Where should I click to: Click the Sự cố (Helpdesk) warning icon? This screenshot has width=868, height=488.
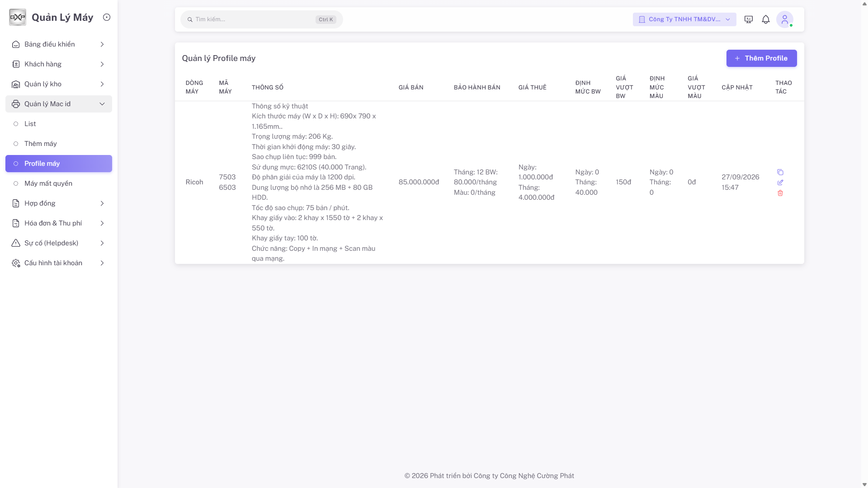[x=16, y=243]
